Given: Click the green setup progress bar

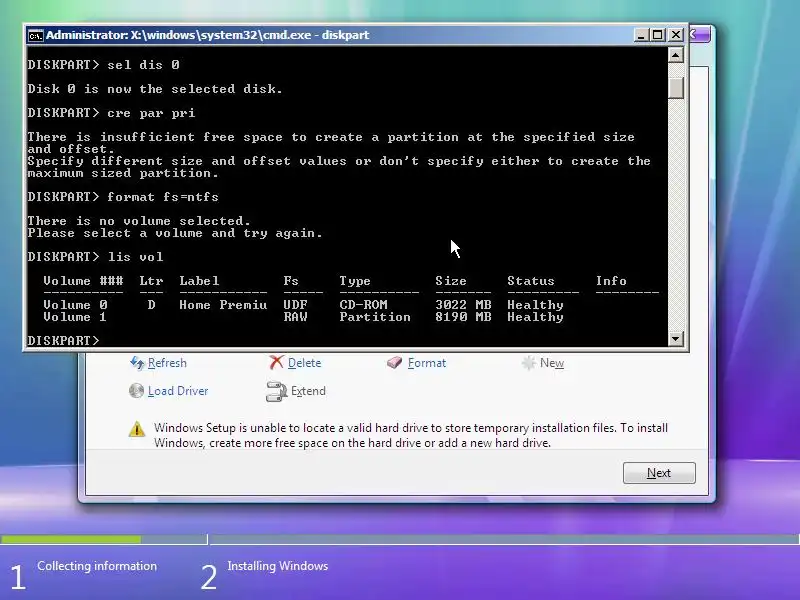Looking at the screenshot, I should point(71,539).
